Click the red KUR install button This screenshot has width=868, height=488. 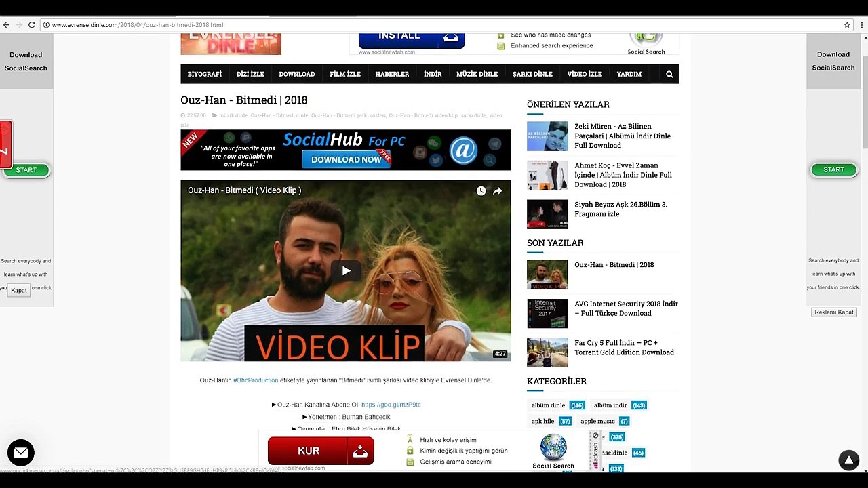pyautogui.click(x=321, y=451)
